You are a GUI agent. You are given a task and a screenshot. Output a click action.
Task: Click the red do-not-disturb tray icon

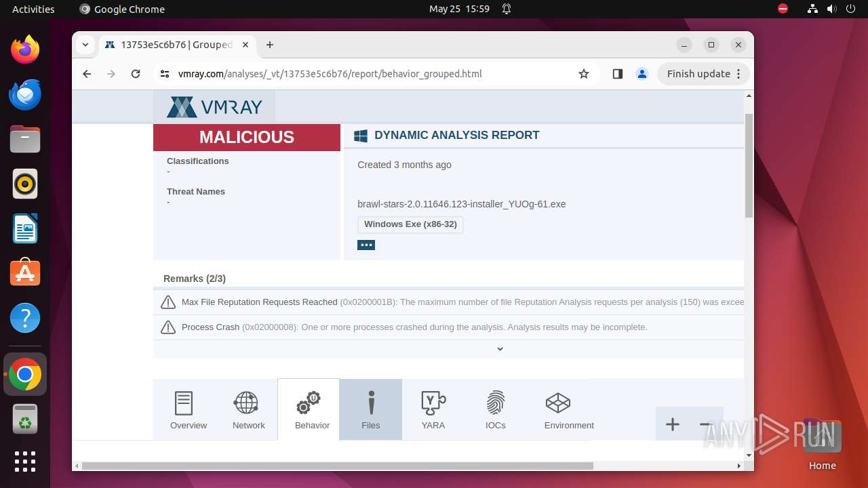[x=783, y=9]
